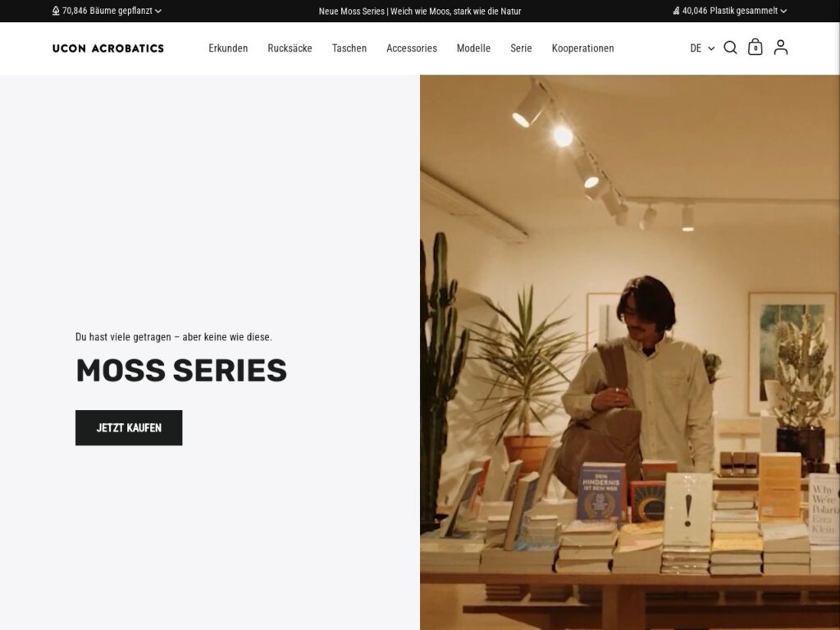The image size is (840, 630).
Task: Open the Kooperationen menu item
Action: (x=583, y=48)
